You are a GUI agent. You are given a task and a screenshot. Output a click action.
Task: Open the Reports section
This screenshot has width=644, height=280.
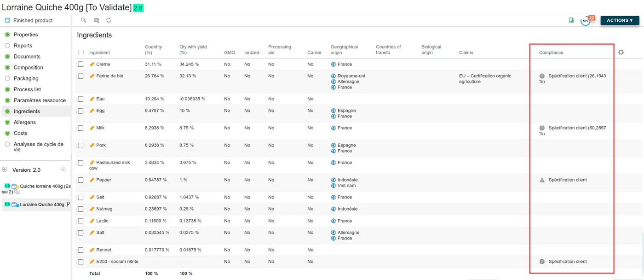[x=23, y=46]
